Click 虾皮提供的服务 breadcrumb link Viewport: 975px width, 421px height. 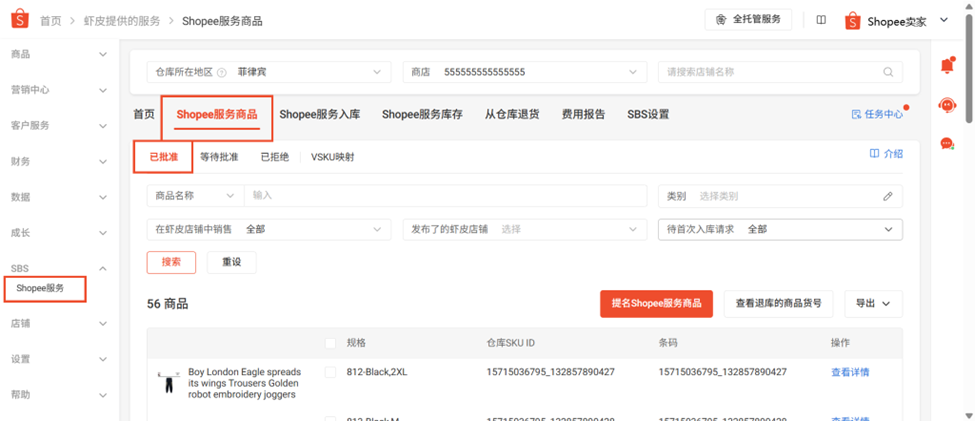coord(122,21)
